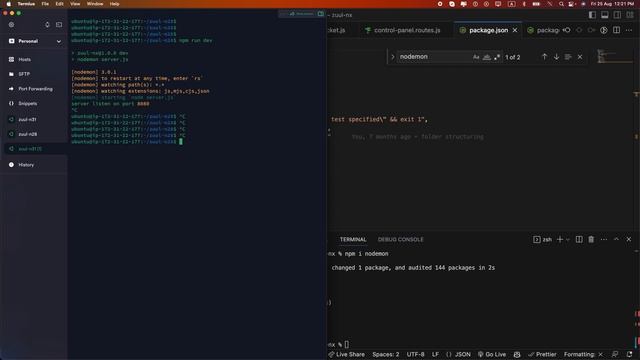
Task: Expand the Replace toggle in the find widget
Action: (x=393, y=57)
